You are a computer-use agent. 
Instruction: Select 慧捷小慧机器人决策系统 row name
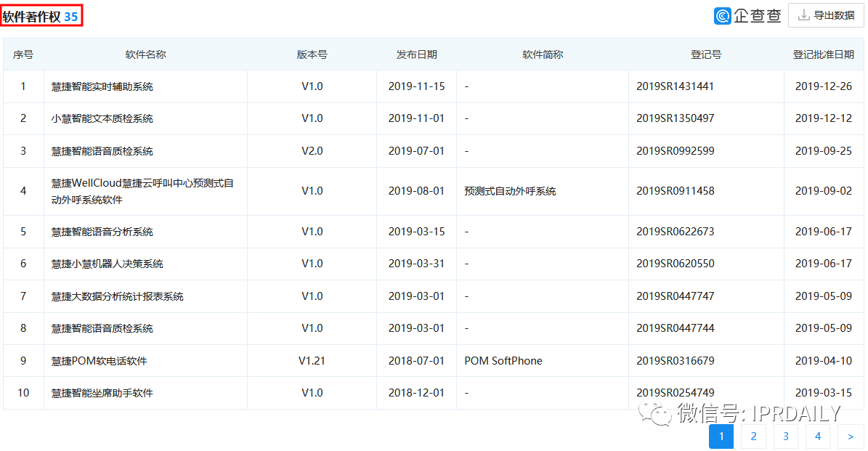point(108,264)
